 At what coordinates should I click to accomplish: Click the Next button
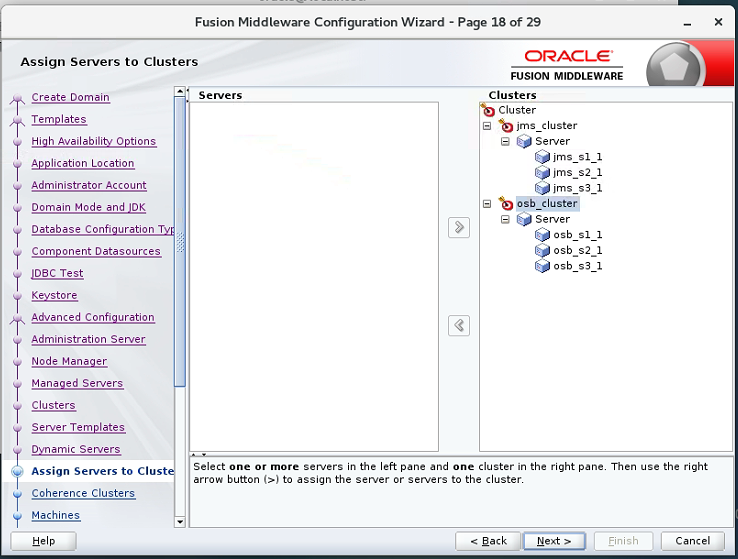coord(554,541)
